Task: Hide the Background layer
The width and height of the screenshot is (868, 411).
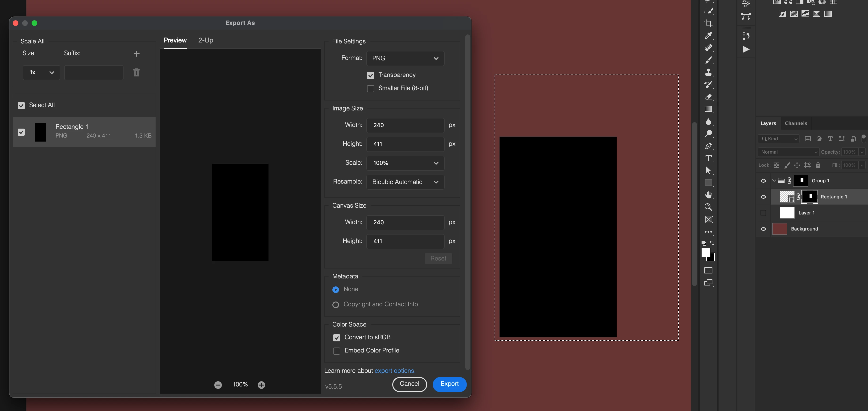Action: coord(763,229)
